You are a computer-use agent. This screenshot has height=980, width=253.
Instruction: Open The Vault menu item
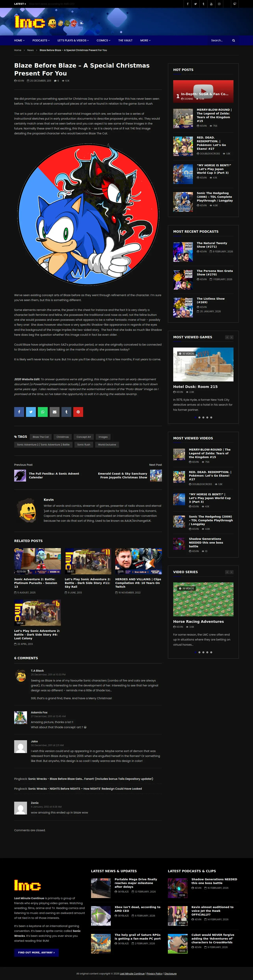coord(125,40)
